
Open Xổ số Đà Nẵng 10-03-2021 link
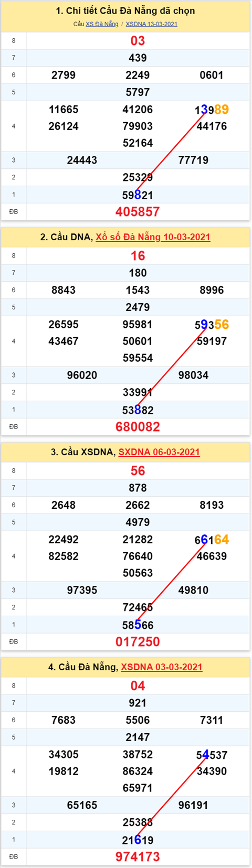[153, 237]
